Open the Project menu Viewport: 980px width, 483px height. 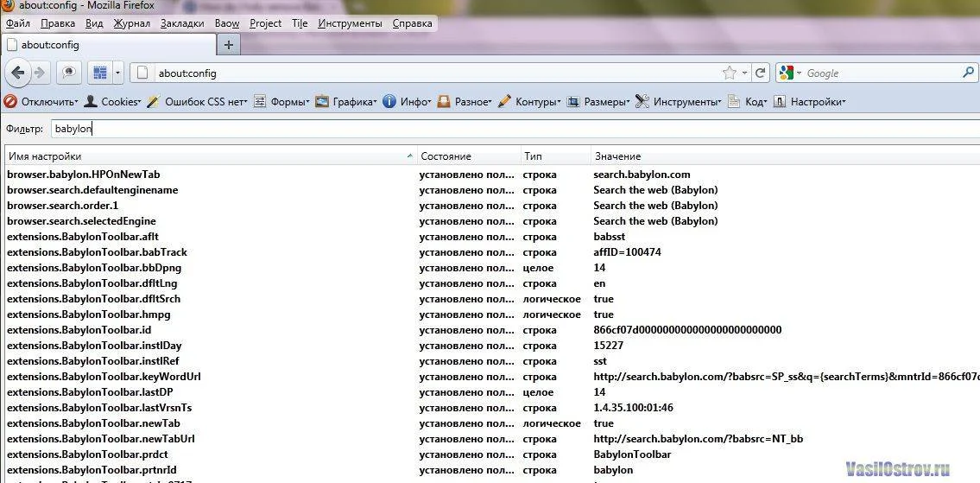click(x=266, y=23)
